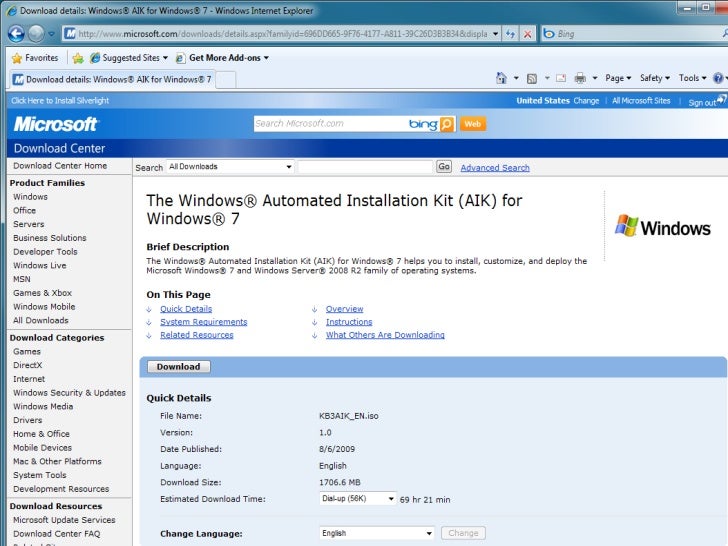Image resolution: width=728 pixels, height=546 pixels.
Task: Open the Tools menu
Action: pyautogui.click(x=692, y=78)
